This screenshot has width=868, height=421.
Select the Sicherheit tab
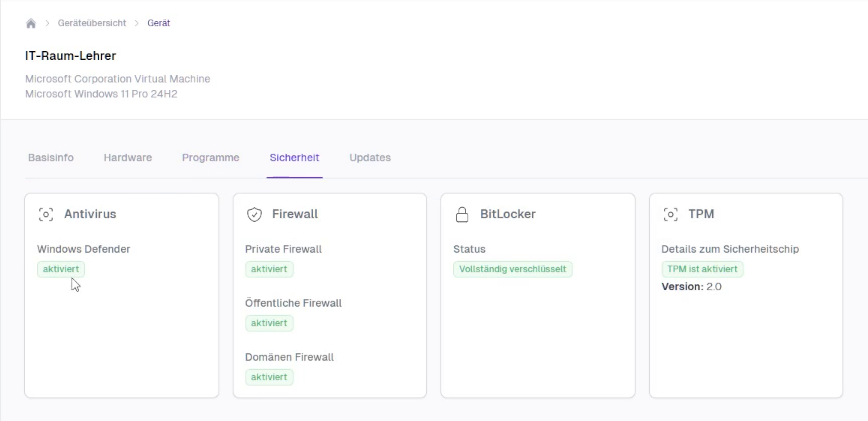click(x=294, y=158)
